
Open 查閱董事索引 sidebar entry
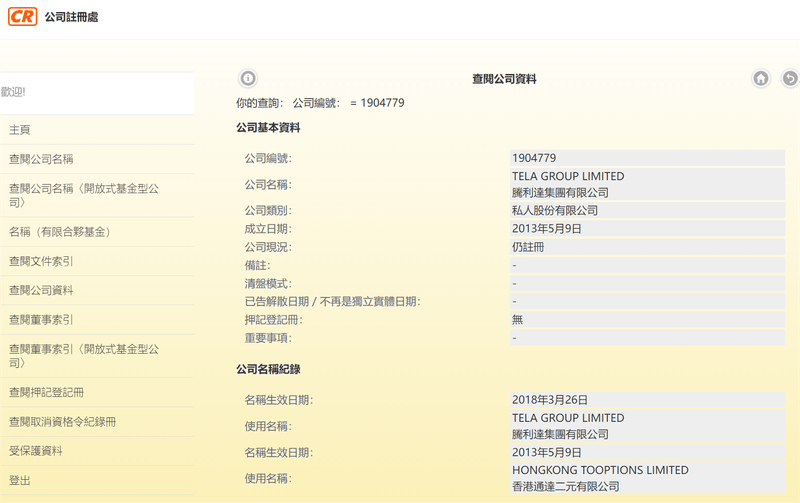[x=41, y=320]
